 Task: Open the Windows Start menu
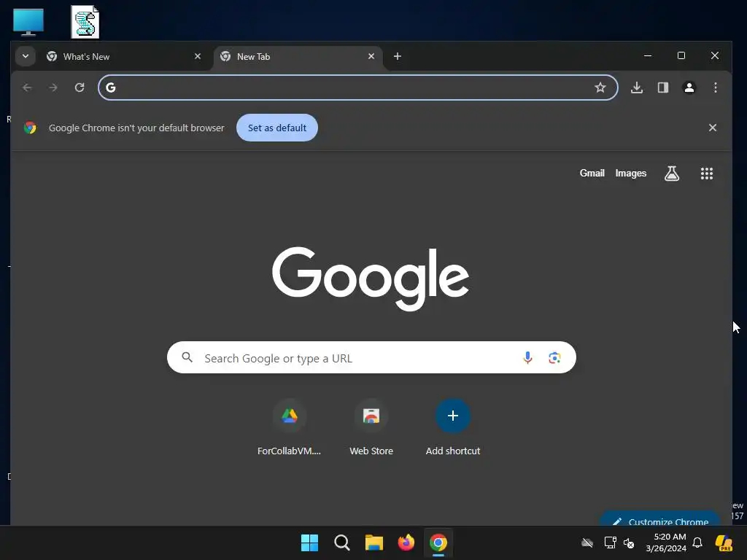click(x=309, y=542)
